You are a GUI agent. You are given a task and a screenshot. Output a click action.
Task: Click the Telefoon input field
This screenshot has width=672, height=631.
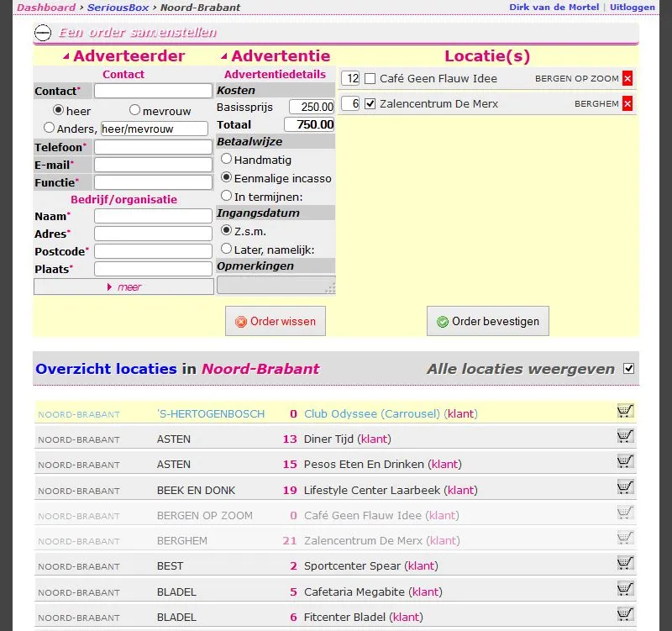153,147
